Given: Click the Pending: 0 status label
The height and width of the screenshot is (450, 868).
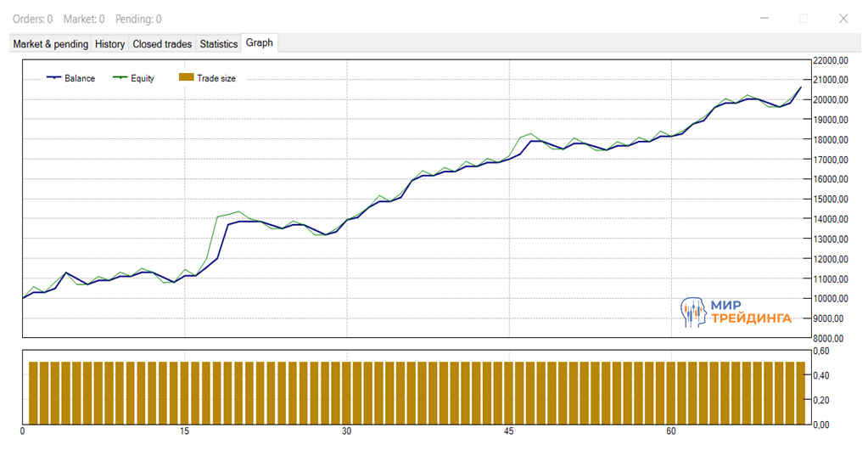Looking at the screenshot, I should [x=138, y=19].
